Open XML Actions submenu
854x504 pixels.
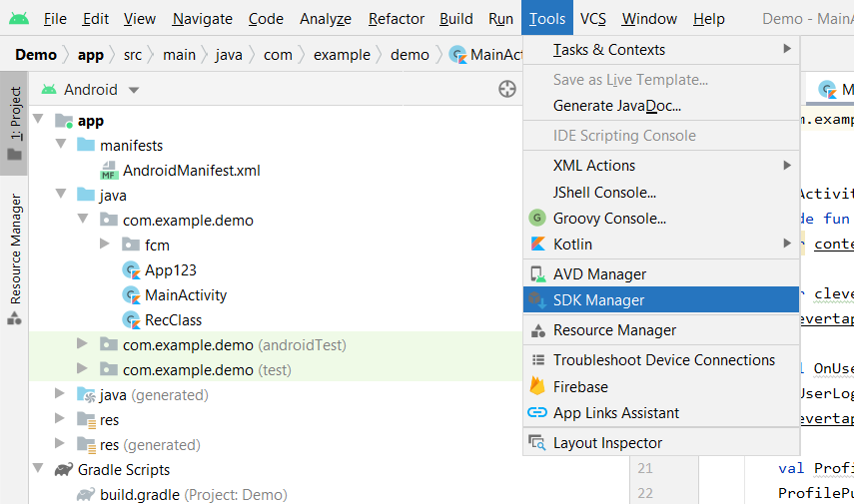(661, 166)
